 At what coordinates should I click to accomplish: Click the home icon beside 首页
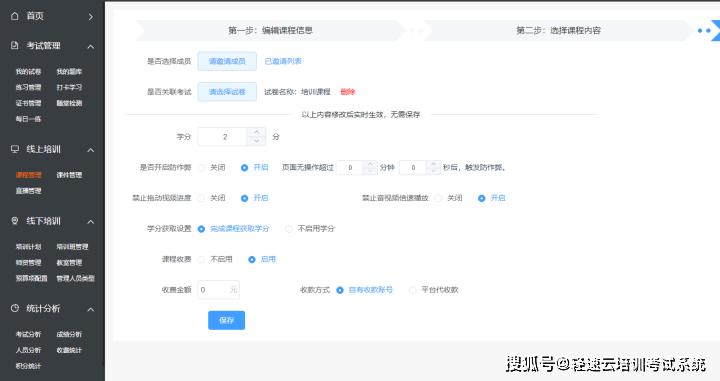pos(15,16)
